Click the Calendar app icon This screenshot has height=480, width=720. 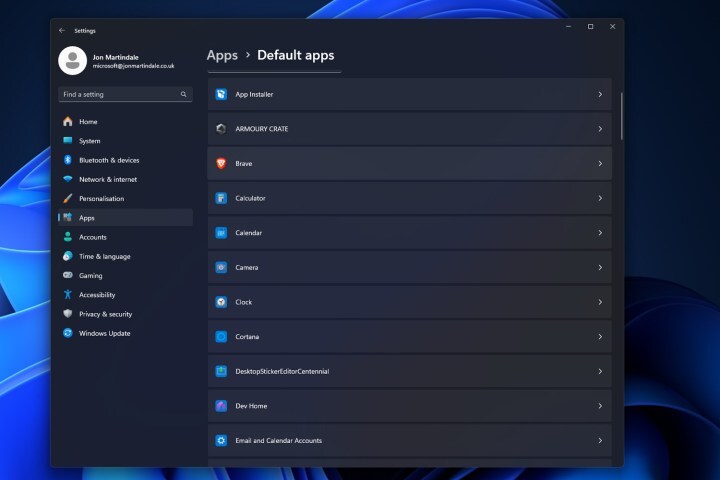(221, 233)
